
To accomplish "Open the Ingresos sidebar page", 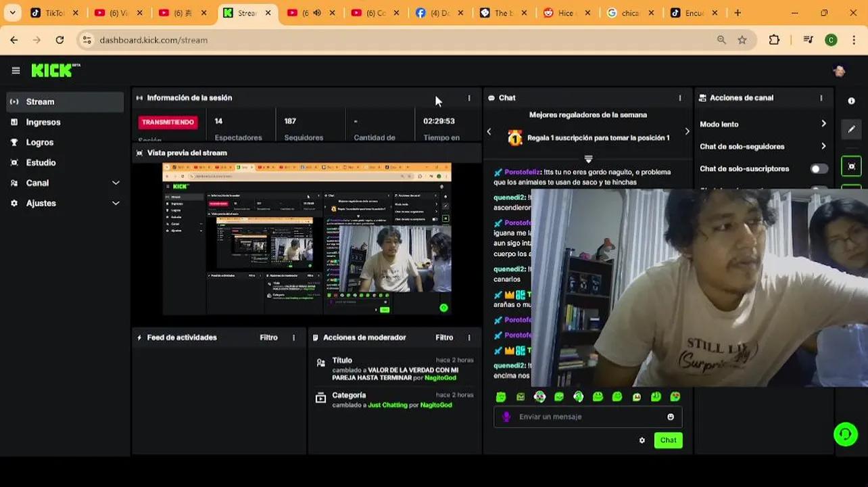I will click(43, 122).
